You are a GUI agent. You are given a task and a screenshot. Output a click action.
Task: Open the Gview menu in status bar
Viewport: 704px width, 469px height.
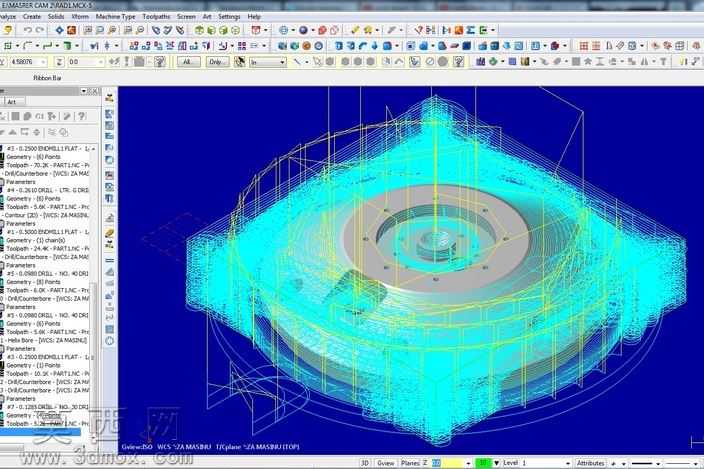click(385, 463)
